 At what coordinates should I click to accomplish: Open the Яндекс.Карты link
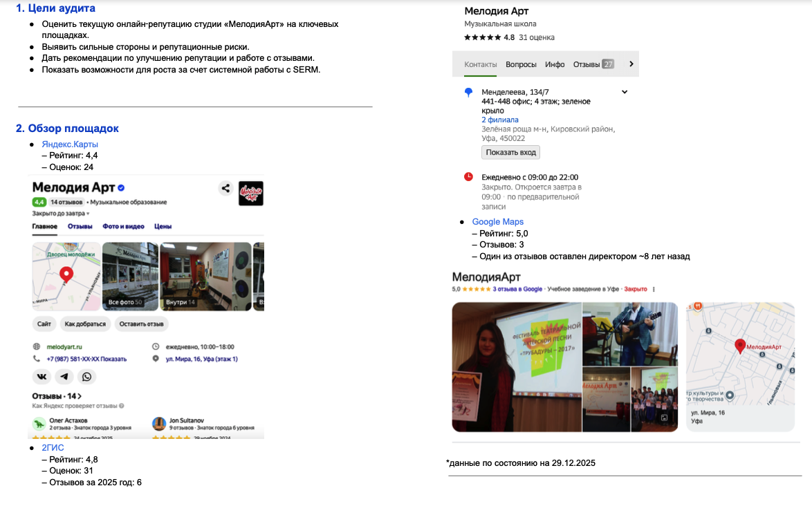[x=70, y=144]
